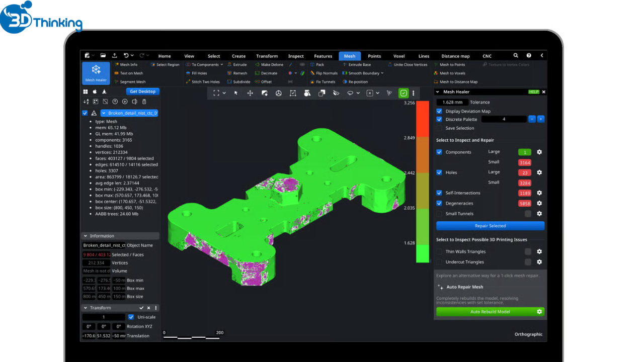Expand Broken_detail_nist_ctc object chevron
Screen dimensions: 644x362
click(x=104, y=113)
